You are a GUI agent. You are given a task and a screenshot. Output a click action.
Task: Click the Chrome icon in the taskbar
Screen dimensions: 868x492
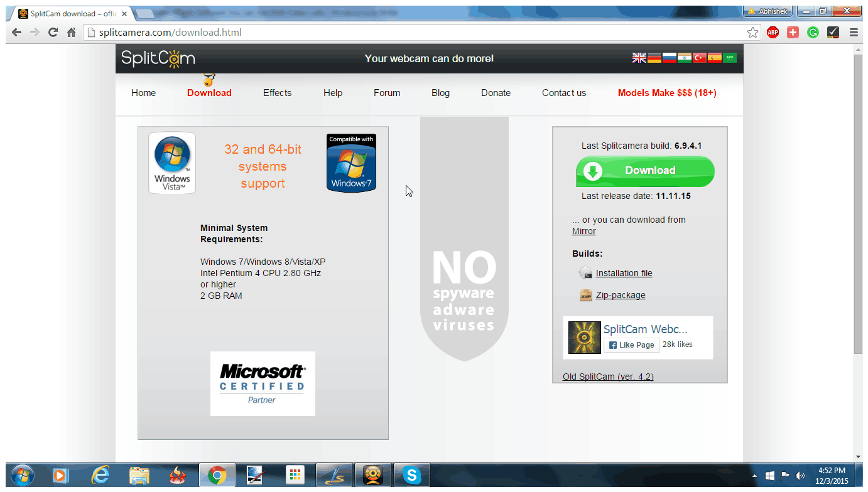point(217,476)
